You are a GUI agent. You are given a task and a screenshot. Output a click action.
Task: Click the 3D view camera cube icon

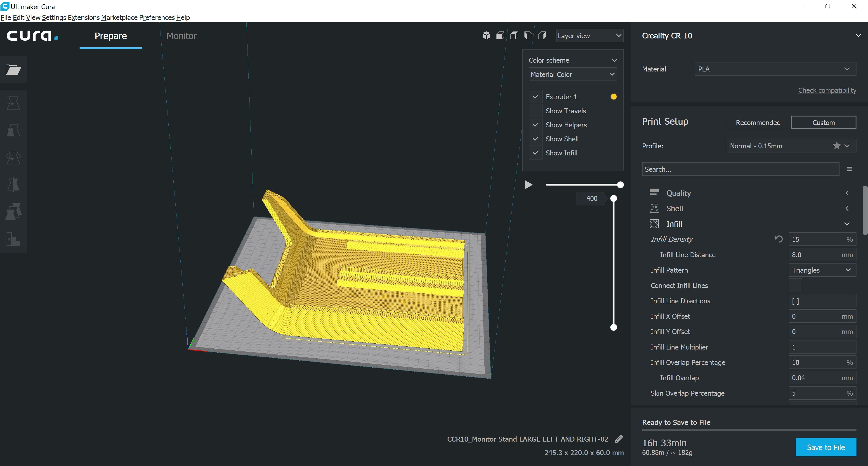tap(486, 36)
